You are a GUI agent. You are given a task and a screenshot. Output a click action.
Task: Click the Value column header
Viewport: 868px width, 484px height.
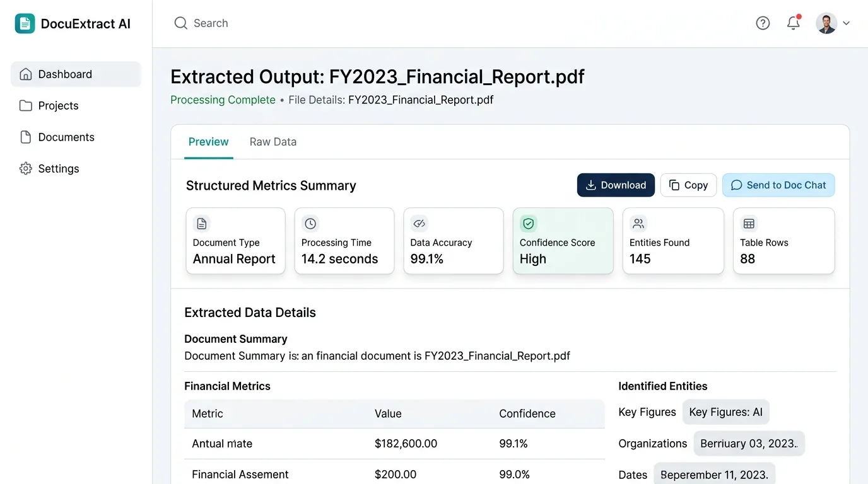pyautogui.click(x=388, y=414)
